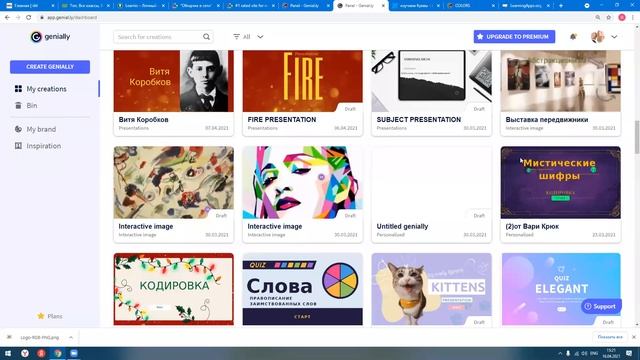Open the Слова quiz thumbnail
The image size is (640, 360).
(x=302, y=289)
